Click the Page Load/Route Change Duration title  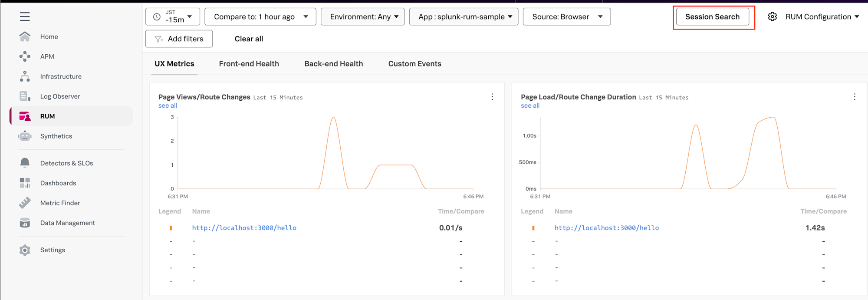pyautogui.click(x=579, y=97)
